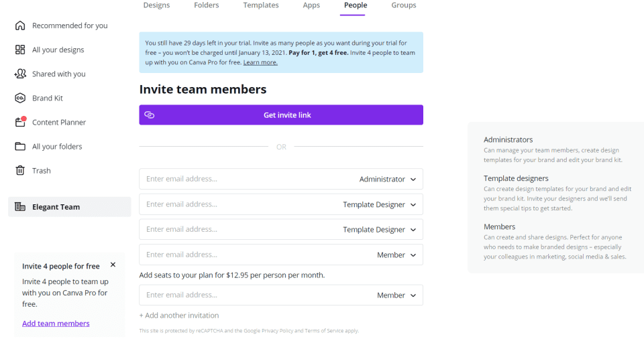Click the Trash bin icon
Viewport: 644px width, 343px height.
pyautogui.click(x=20, y=170)
